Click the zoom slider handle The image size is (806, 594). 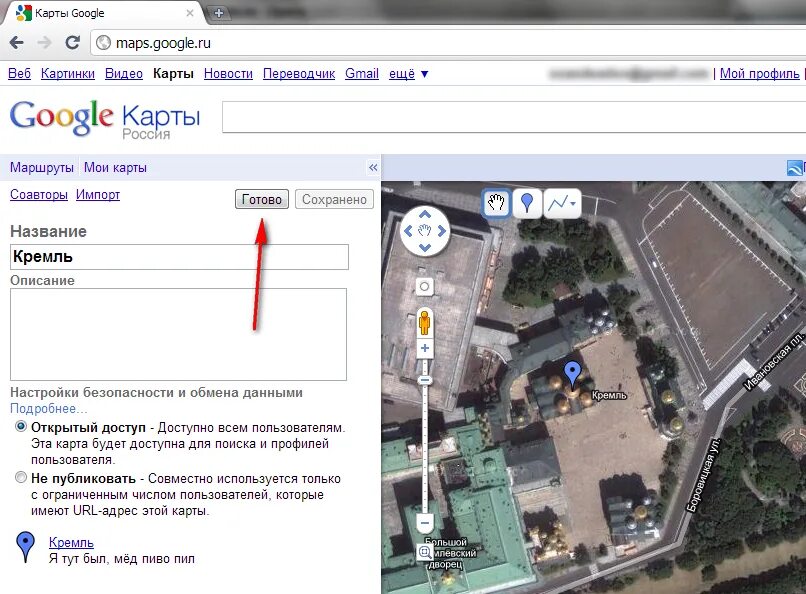pyautogui.click(x=425, y=380)
